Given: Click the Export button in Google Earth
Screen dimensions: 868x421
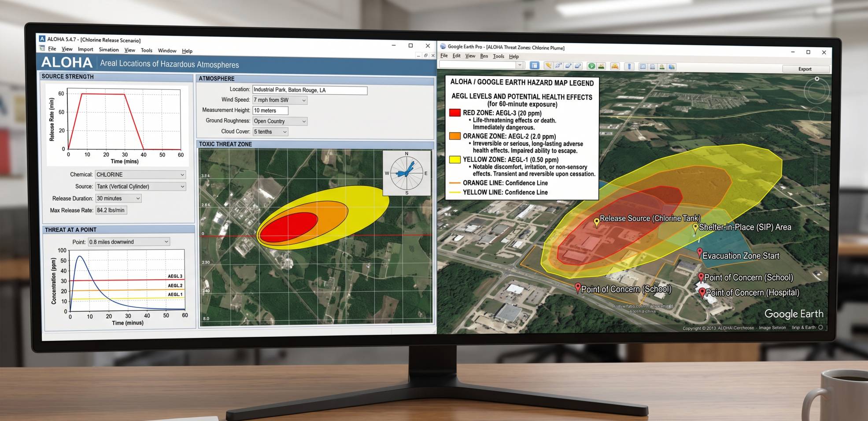Looking at the screenshot, I should pyautogui.click(x=805, y=69).
